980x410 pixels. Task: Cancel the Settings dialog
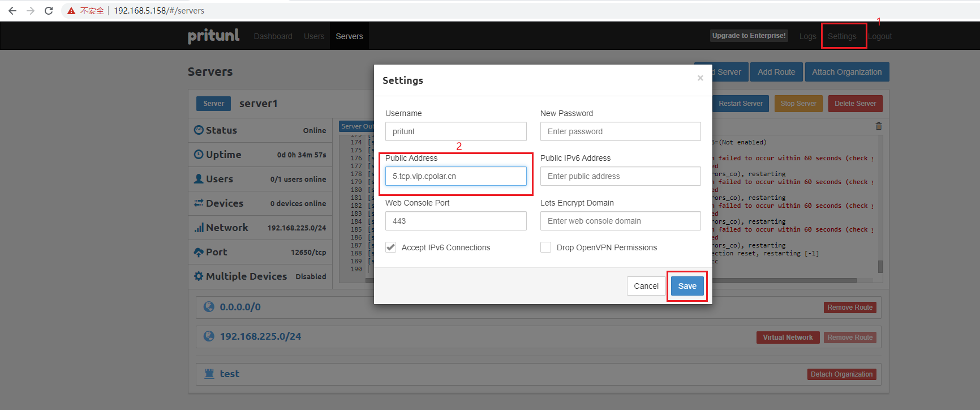tap(646, 286)
